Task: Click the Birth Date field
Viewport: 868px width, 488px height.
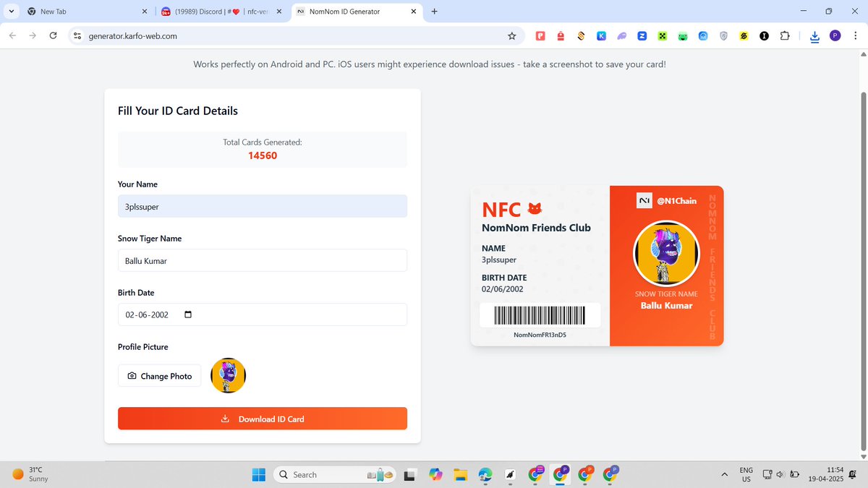Action: [x=263, y=314]
